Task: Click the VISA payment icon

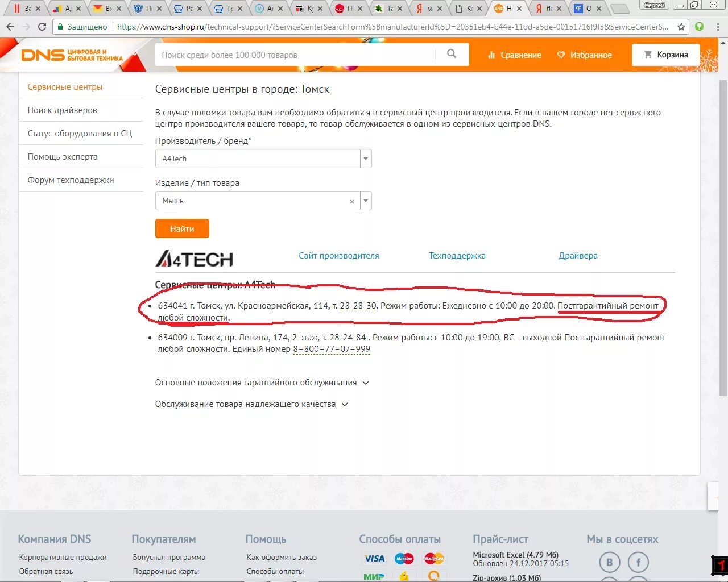Action: (374, 559)
